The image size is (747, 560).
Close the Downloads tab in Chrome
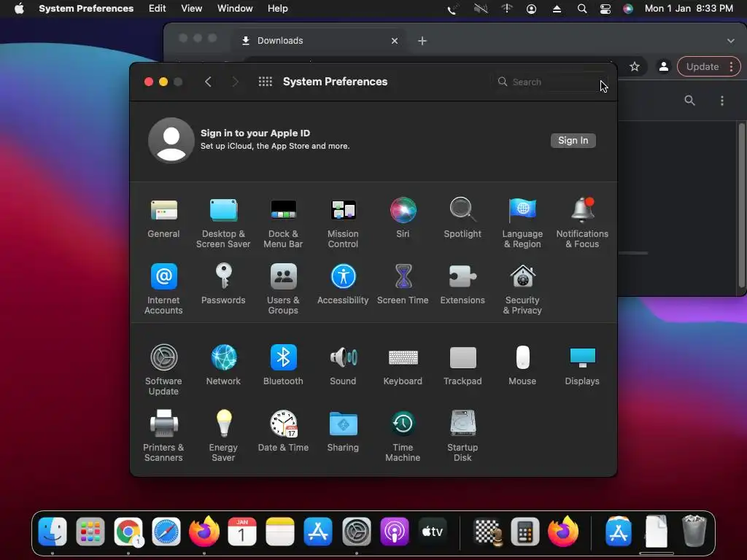coord(395,41)
